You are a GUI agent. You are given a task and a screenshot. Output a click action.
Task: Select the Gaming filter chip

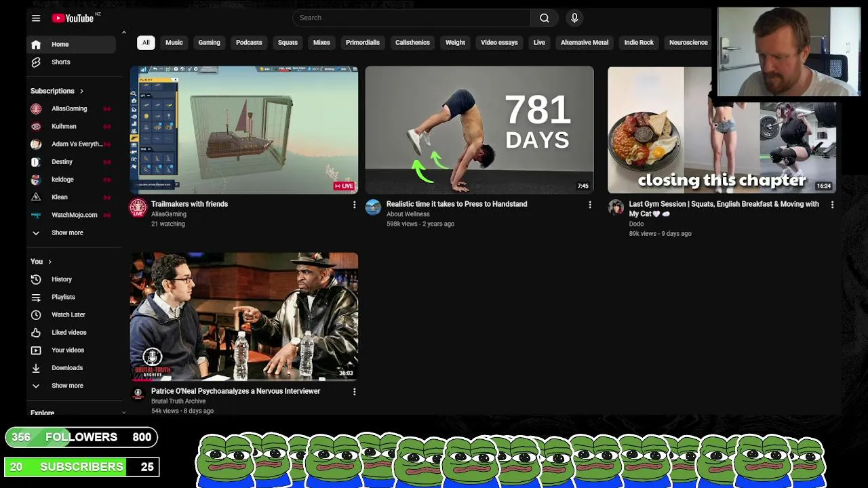pyautogui.click(x=209, y=42)
